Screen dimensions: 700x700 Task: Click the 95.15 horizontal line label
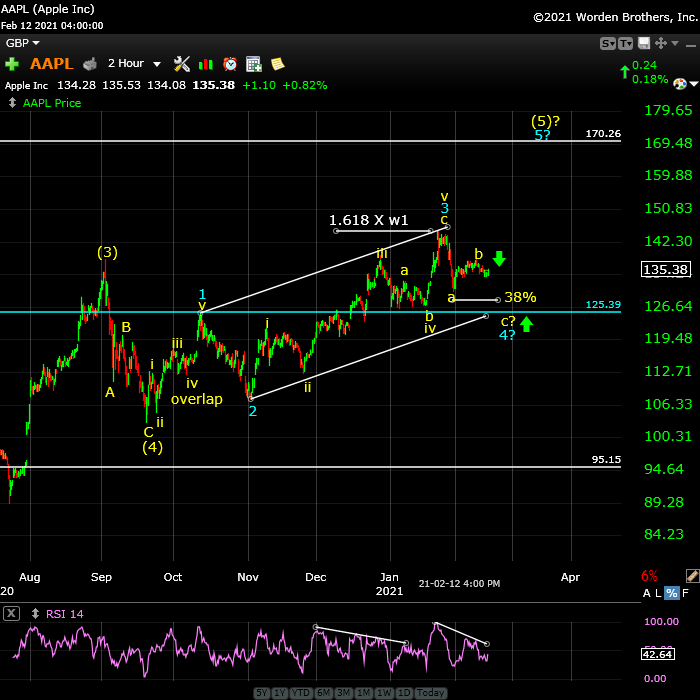coord(606,459)
